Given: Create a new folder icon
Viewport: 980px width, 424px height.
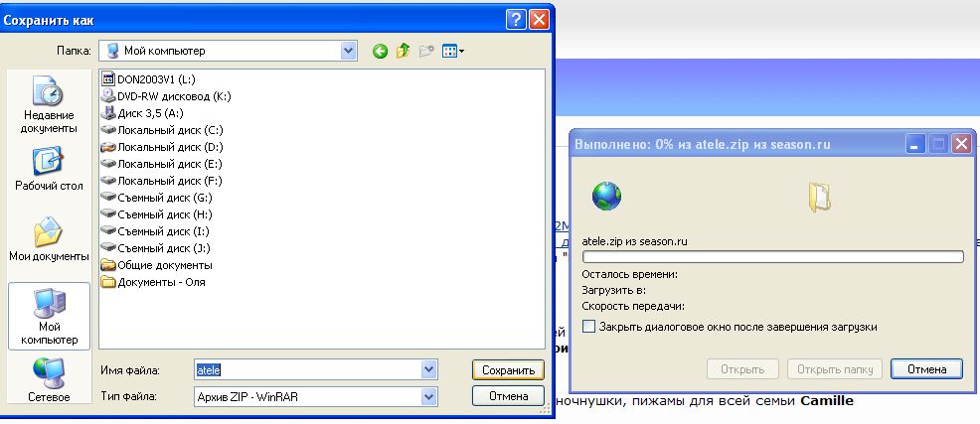Looking at the screenshot, I should click(x=426, y=52).
